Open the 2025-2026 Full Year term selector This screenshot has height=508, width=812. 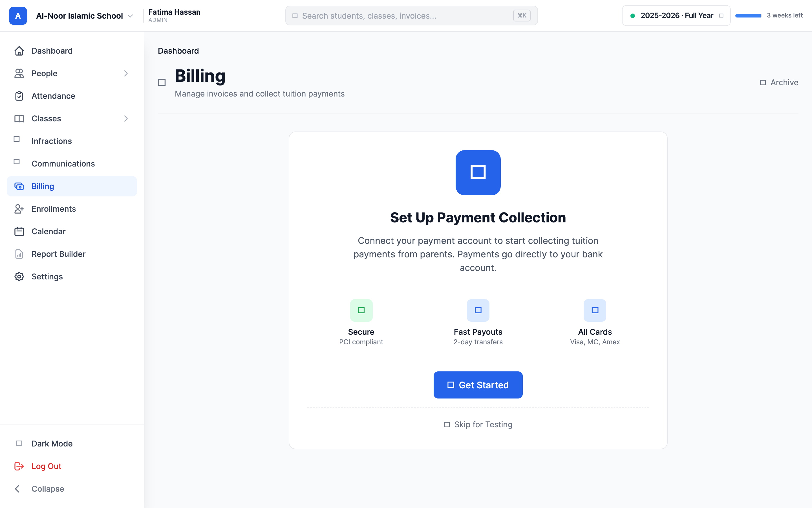click(x=676, y=16)
